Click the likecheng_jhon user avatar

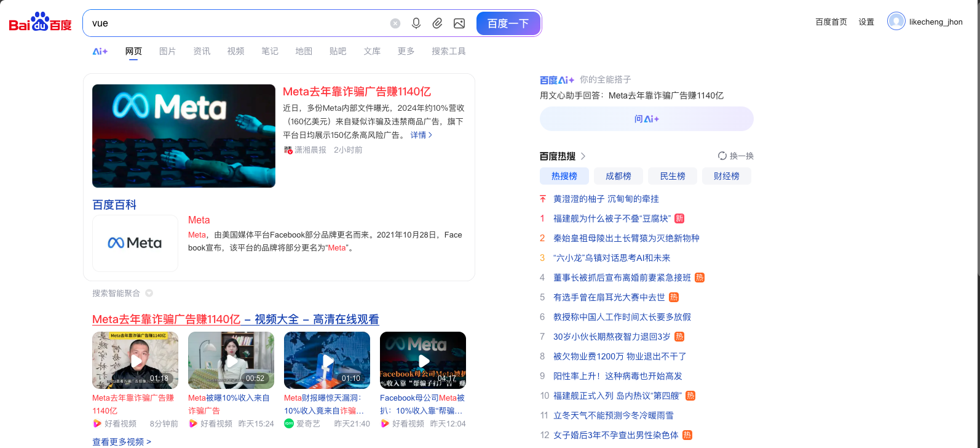click(x=896, y=22)
